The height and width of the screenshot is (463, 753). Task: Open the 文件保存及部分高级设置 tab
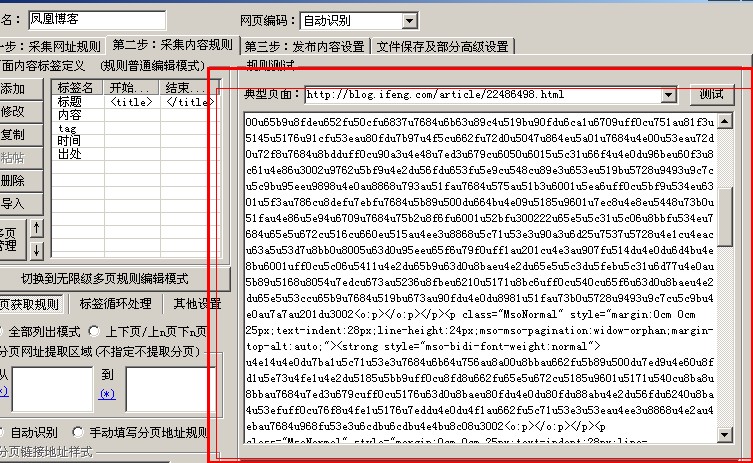443,46
